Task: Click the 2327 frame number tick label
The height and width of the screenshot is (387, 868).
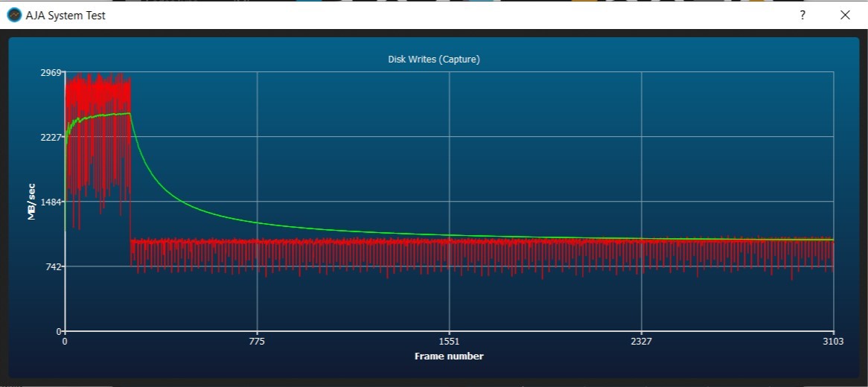Action: coord(641,342)
